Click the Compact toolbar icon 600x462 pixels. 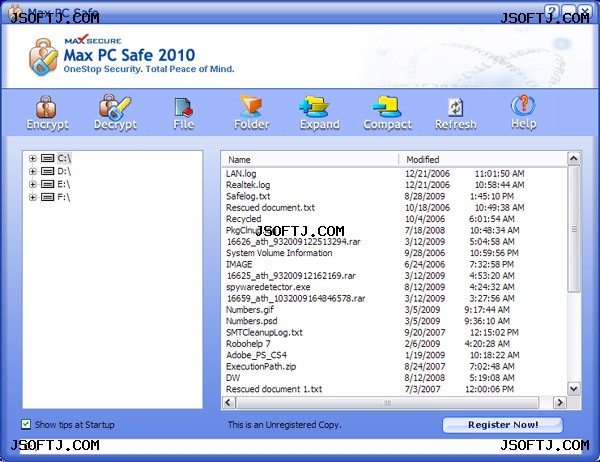[x=387, y=106]
